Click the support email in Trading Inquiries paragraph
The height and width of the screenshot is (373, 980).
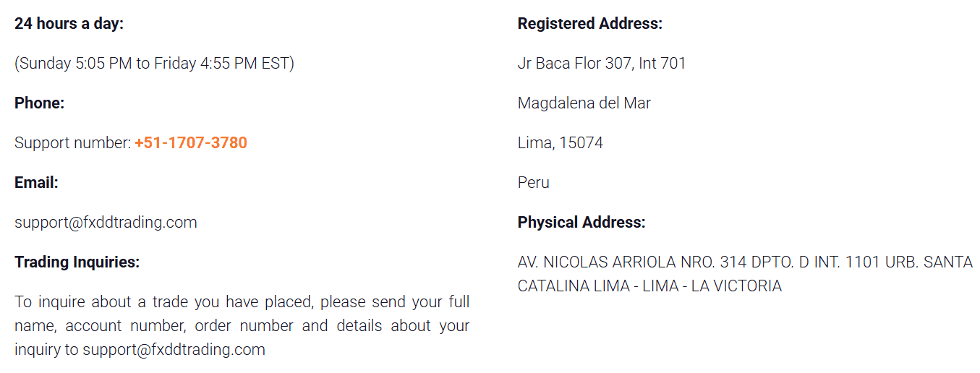pyautogui.click(x=174, y=350)
